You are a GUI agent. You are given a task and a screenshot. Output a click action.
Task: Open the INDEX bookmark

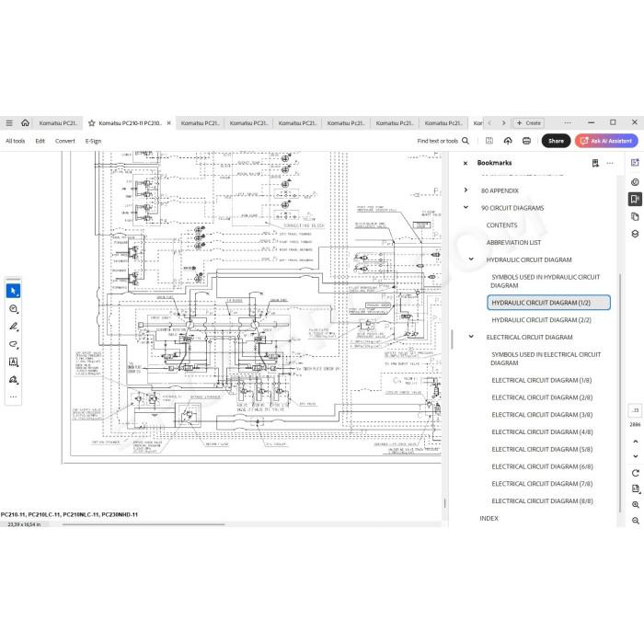[x=489, y=518]
